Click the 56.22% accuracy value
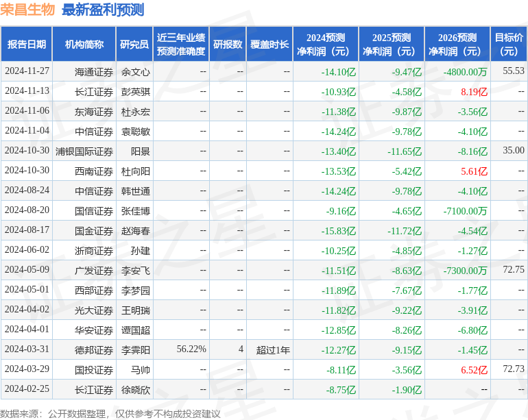The width and height of the screenshot is (528, 420). (191, 349)
